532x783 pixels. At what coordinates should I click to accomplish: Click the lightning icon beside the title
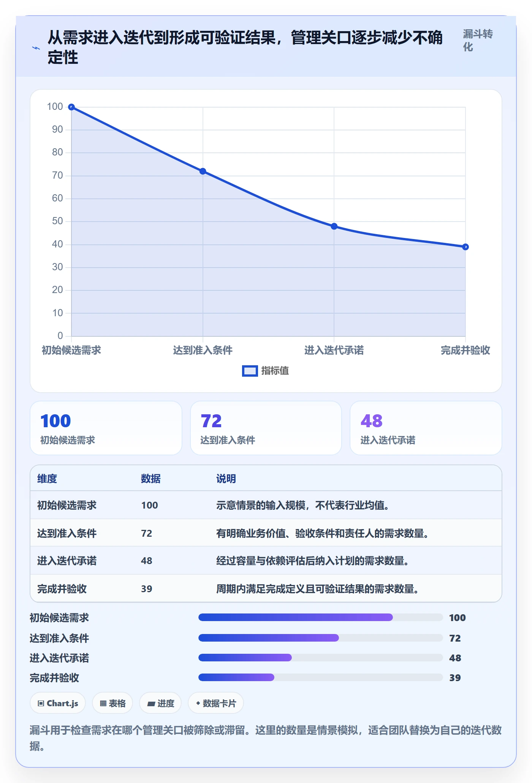[36, 48]
